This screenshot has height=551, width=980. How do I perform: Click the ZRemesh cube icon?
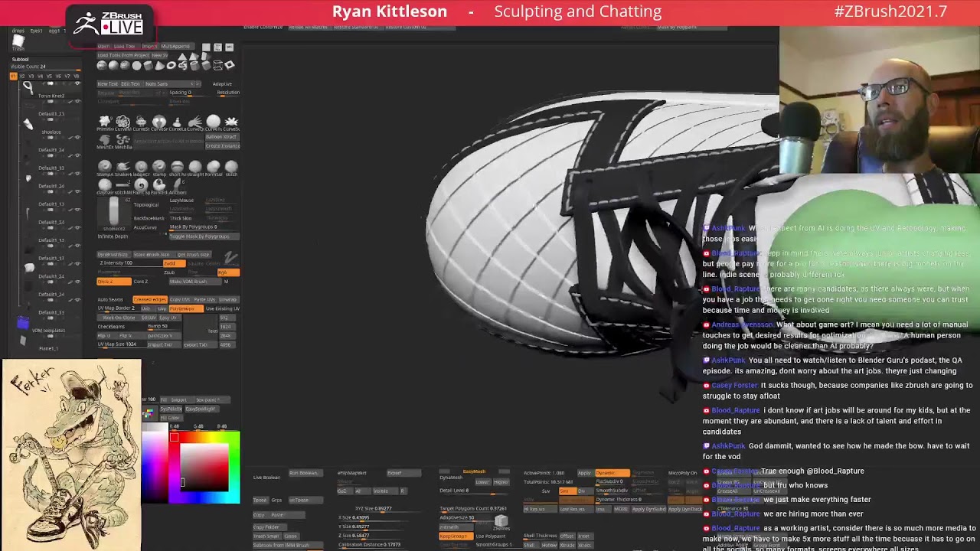coord(501,522)
